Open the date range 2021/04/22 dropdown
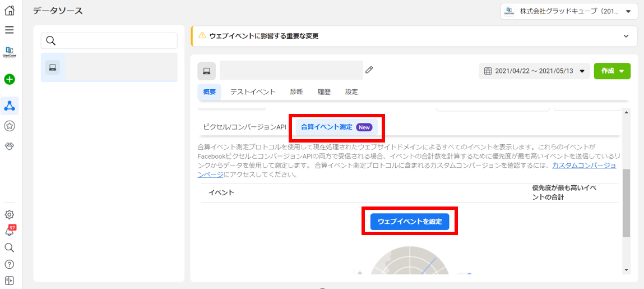The image size is (644, 289). pos(534,71)
